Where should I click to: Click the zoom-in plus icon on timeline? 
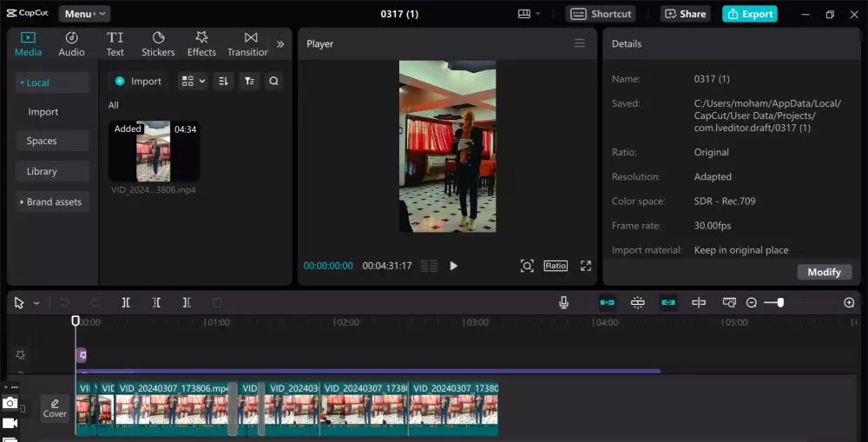849,302
